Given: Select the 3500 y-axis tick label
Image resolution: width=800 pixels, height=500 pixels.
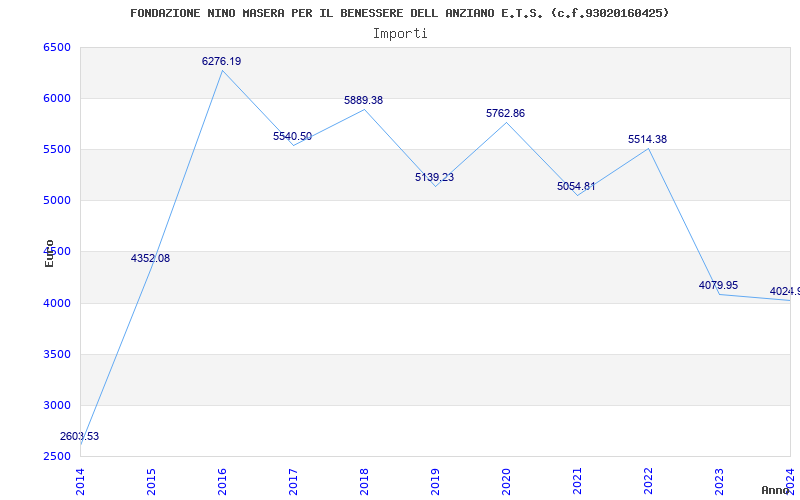Looking at the screenshot, I should pos(57,354).
